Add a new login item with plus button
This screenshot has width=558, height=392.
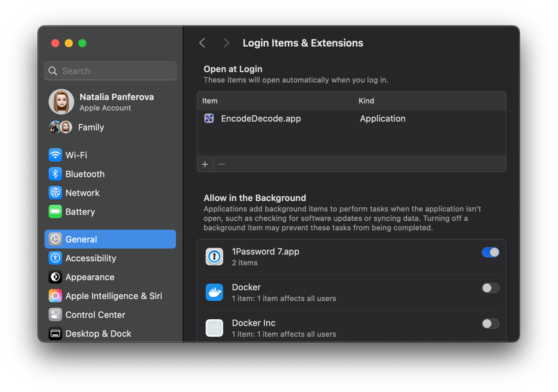(205, 164)
